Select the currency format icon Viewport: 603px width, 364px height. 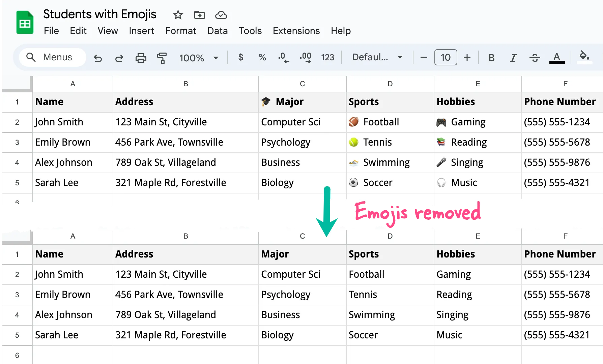(x=241, y=57)
